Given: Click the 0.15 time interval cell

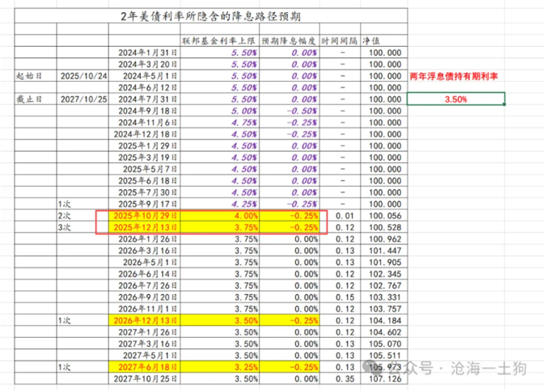Looking at the screenshot, I should [x=340, y=297].
